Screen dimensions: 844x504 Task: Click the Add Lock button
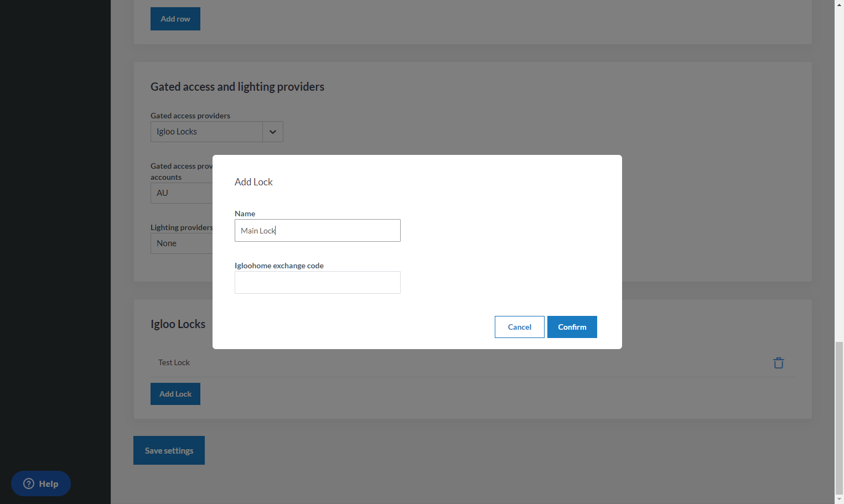click(175, 394)
